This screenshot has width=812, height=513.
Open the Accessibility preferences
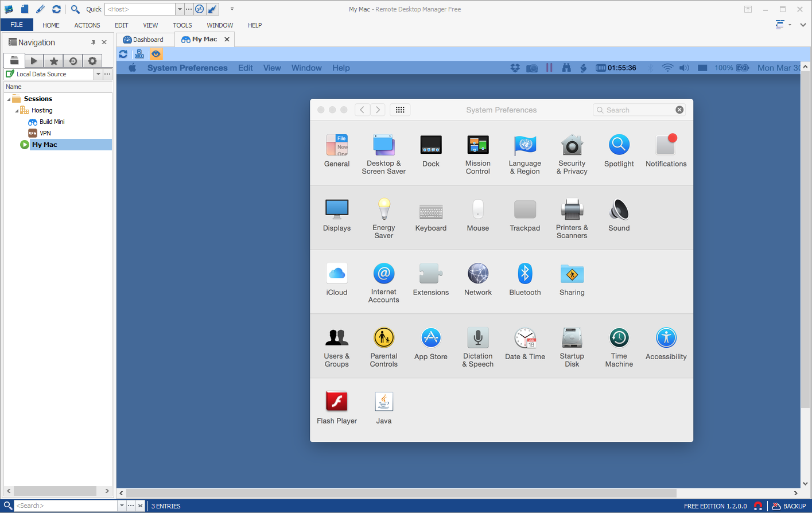(666, 345)
